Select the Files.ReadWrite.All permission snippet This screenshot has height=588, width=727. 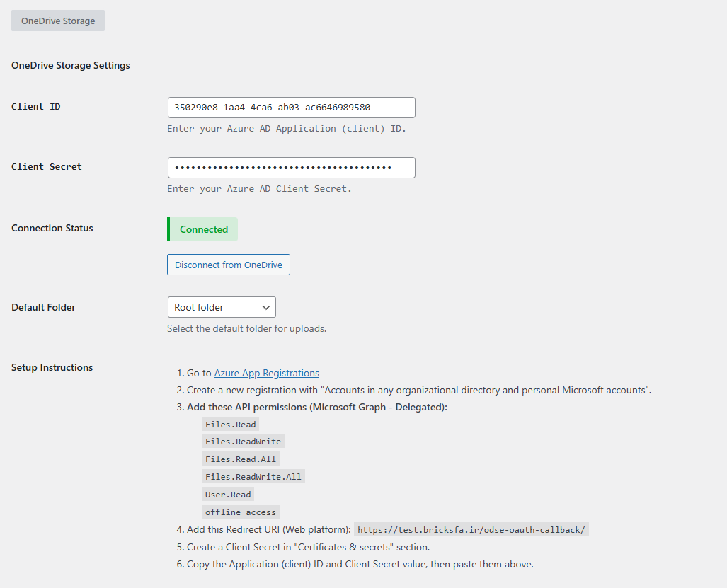(x=253, y=476)
